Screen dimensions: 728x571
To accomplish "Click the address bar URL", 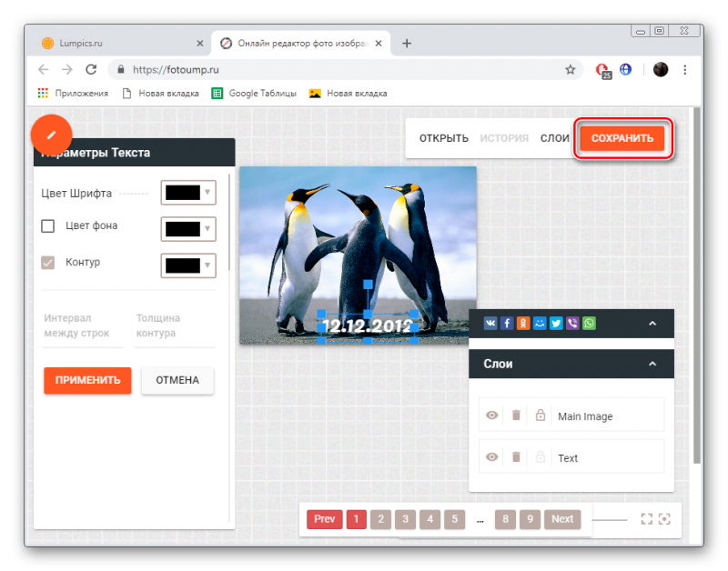I will pyautogui.click(x=176, y=70).
